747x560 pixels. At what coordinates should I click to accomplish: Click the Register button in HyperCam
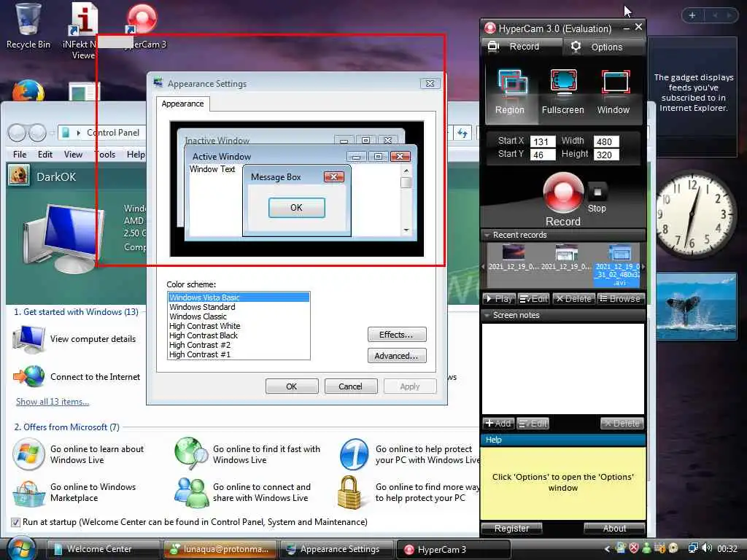[x=511, y=529]
